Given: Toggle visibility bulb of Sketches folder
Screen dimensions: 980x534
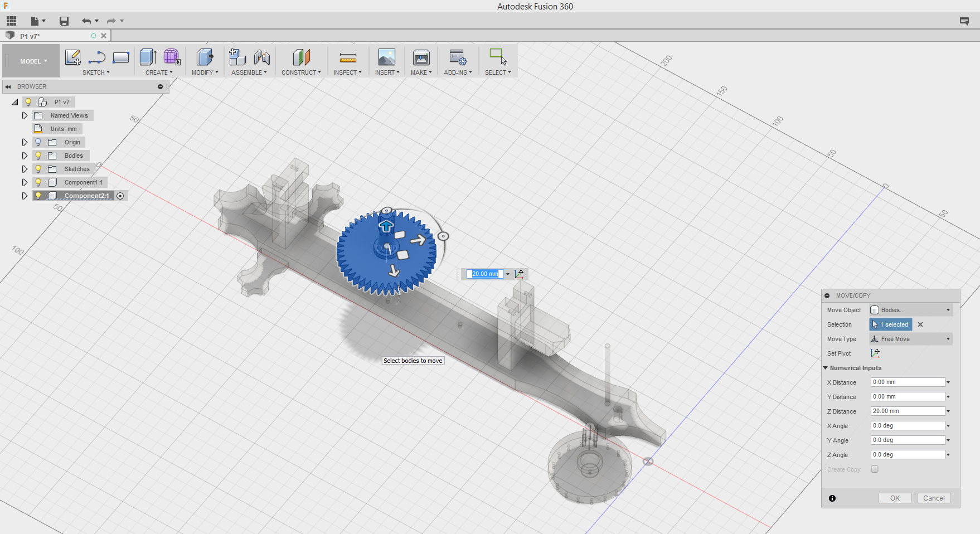Looking at the screenshot, I should pos(38,169).
